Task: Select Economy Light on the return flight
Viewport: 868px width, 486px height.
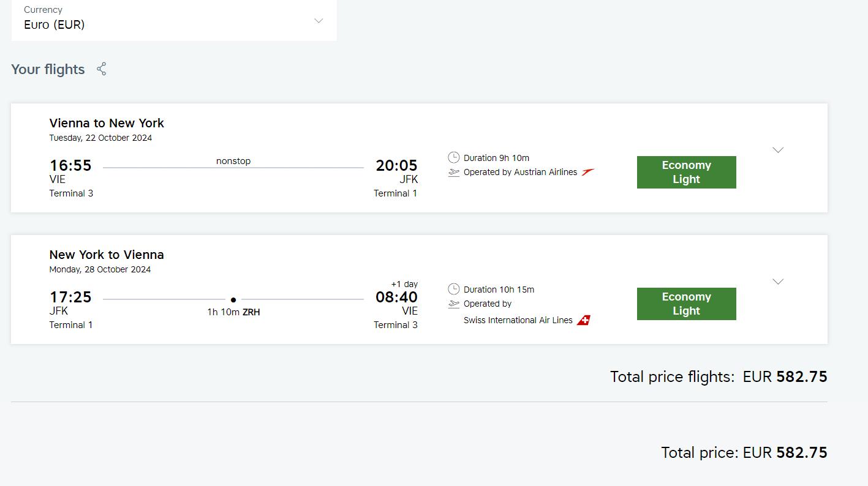Action: (x=686, y=304)
